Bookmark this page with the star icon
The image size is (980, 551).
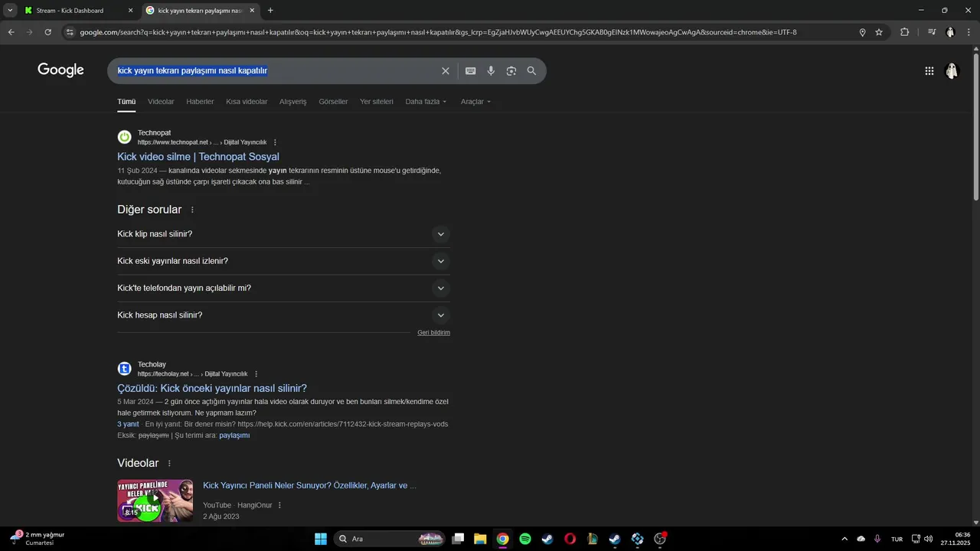point(879,32)
